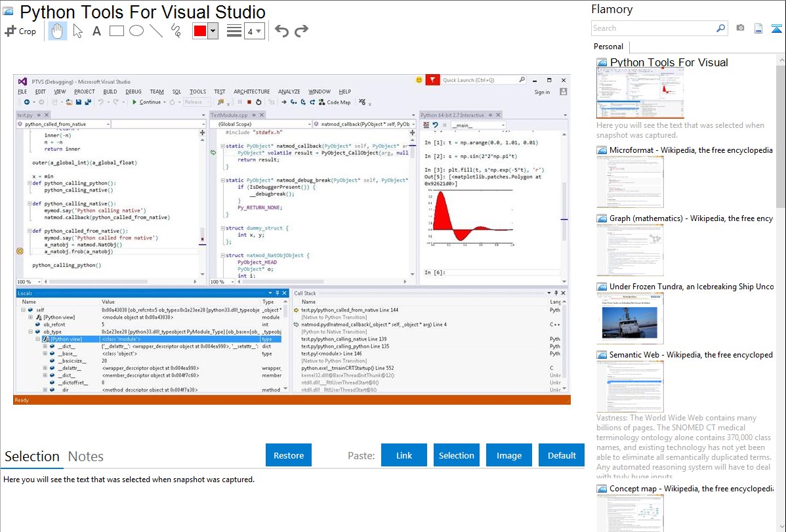Click the line thickness icon
The height and width of the screenshot is (532, 786).
tap(234, 31)
